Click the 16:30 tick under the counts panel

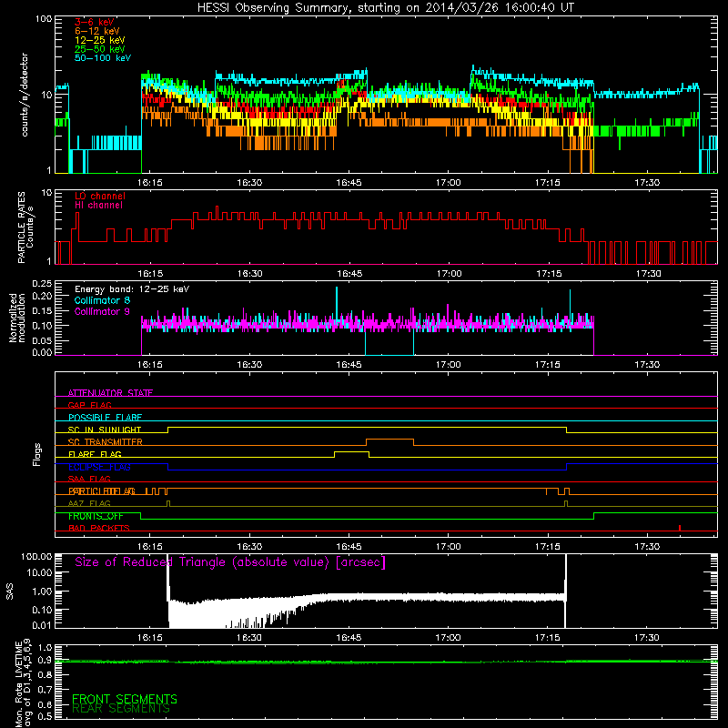(249, 183)
